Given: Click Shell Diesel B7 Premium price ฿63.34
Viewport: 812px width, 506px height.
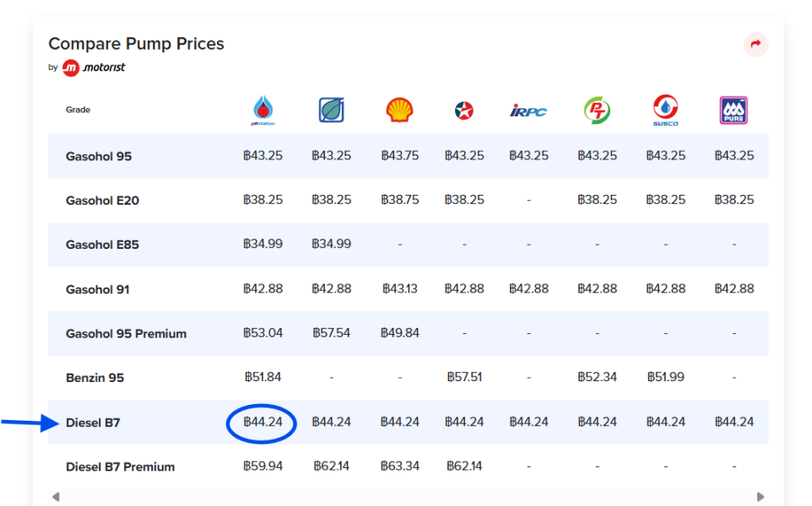Looking at the screenshot, I should point(400,466).
